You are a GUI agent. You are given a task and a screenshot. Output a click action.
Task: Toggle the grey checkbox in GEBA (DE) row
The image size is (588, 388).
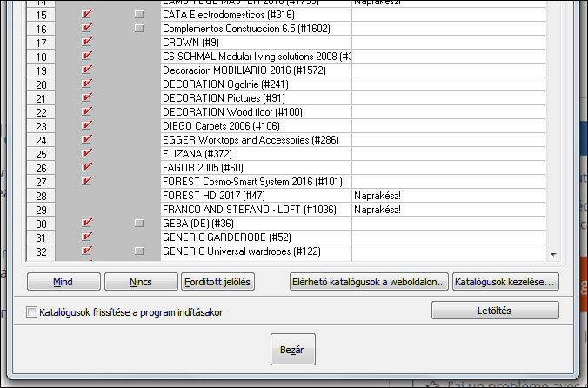point(139,224)
